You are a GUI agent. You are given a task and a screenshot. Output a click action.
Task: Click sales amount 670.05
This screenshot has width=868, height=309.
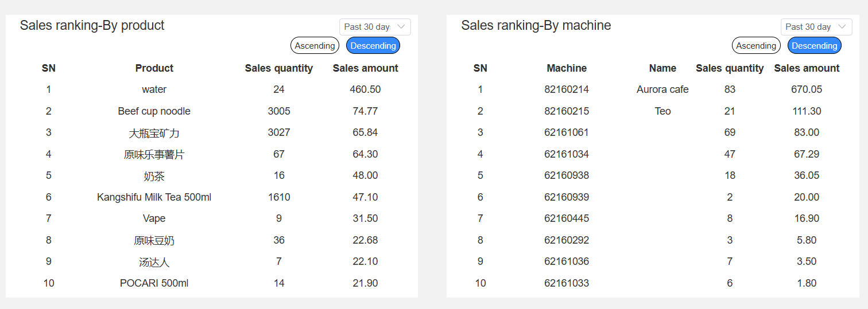point(807,89)
